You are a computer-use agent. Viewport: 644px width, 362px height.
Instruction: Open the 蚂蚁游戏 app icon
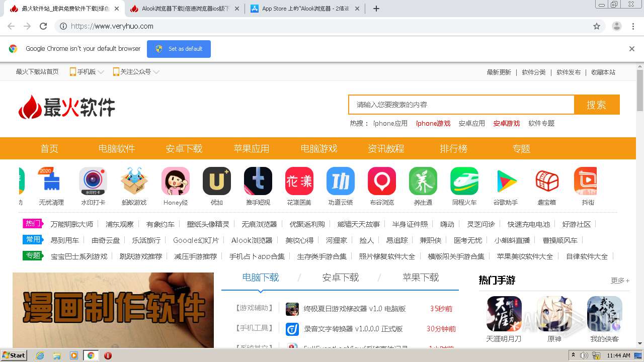134,181
